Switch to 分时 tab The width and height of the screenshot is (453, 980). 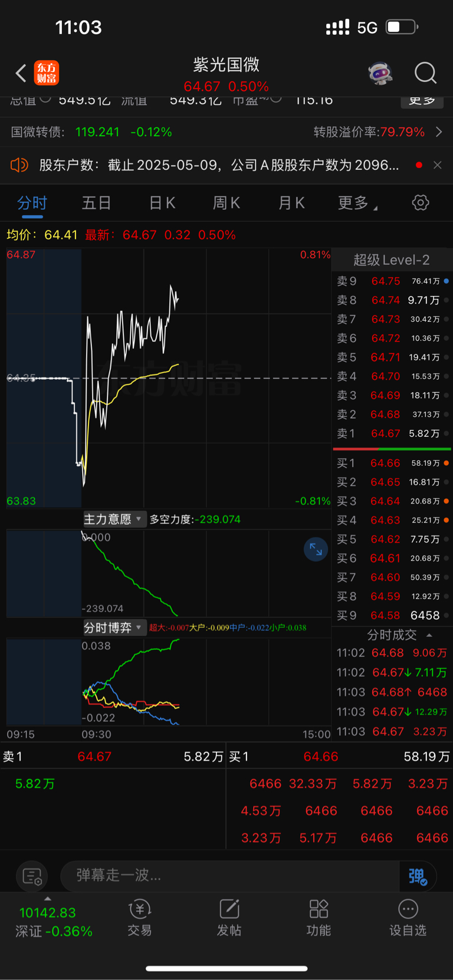[x=32, y=203]
